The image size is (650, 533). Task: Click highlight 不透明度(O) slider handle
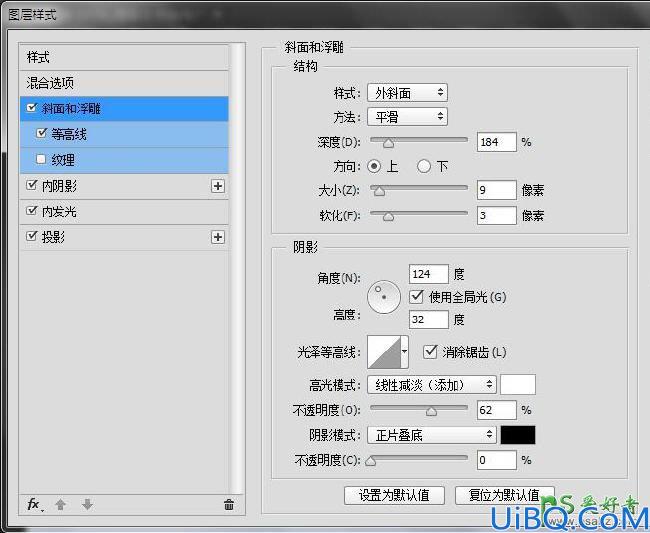(432, 411)
